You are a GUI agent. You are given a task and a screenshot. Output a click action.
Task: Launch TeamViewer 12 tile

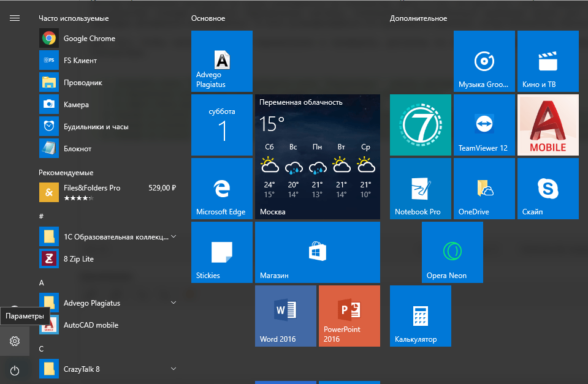tap(484, 125)
